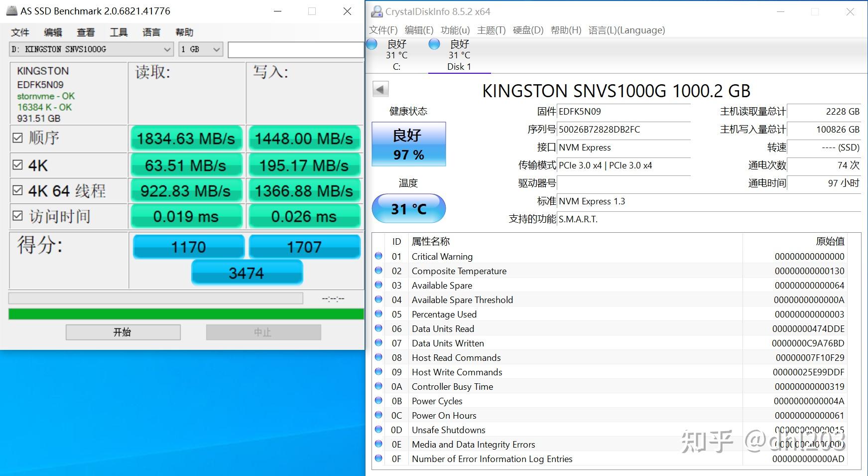Click the 属性名称 column header
The image size is (868, 476).
coord(431,241)
